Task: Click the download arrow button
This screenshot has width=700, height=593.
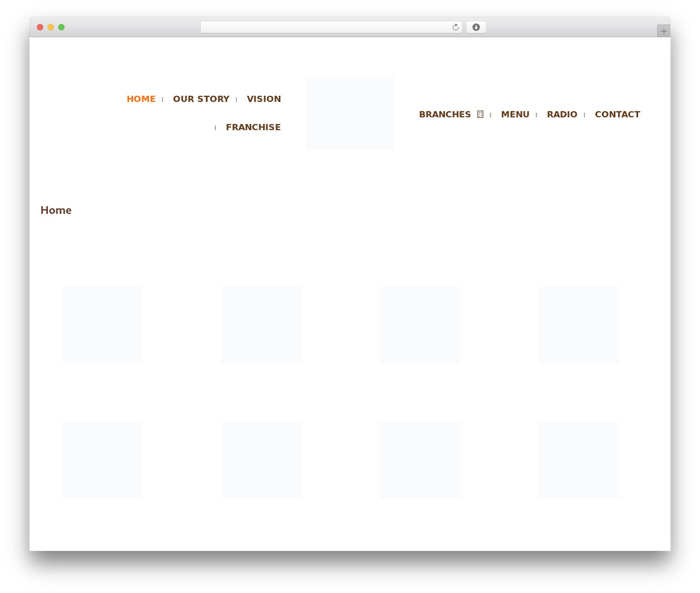Action: (476, 27)
